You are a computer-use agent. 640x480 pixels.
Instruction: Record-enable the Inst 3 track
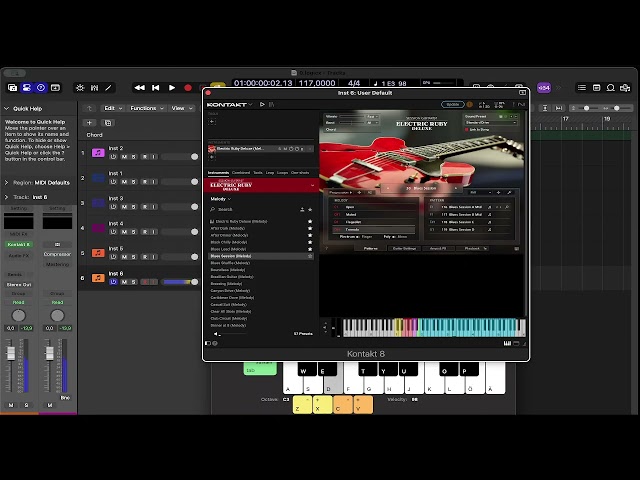144,207
